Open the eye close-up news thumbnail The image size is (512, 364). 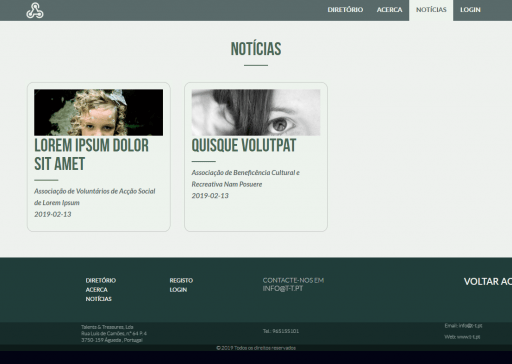pyautogui.click(x=256, y=112)
